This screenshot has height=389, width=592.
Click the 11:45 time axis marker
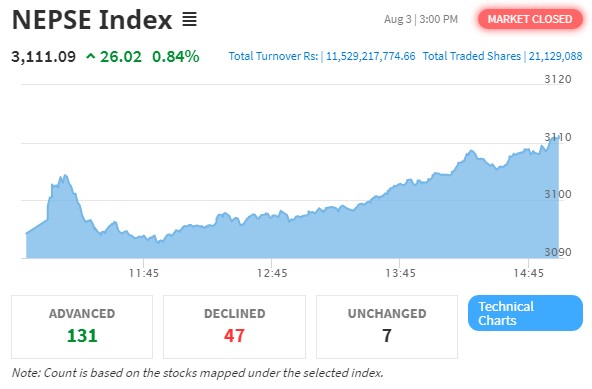click(x=143, y=273)
